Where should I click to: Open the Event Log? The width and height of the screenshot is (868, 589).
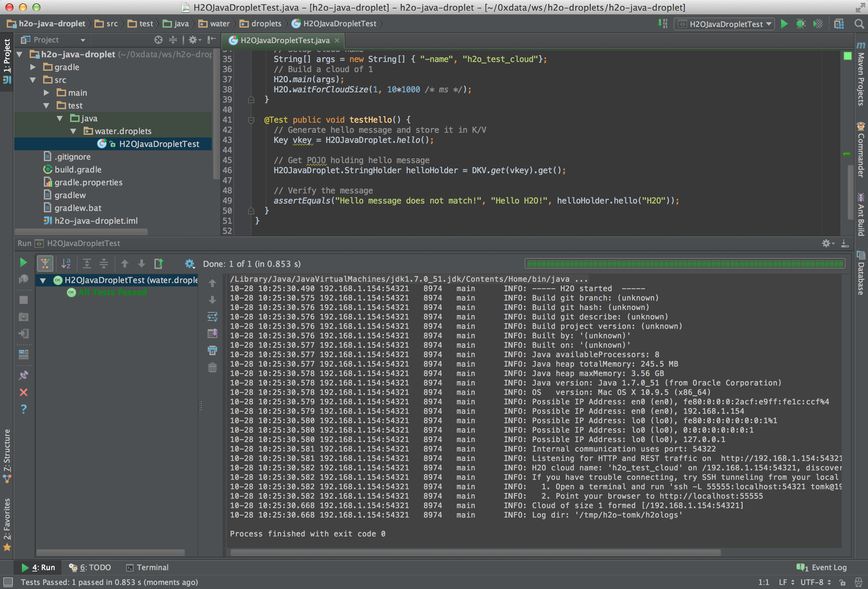pos(822,567)
